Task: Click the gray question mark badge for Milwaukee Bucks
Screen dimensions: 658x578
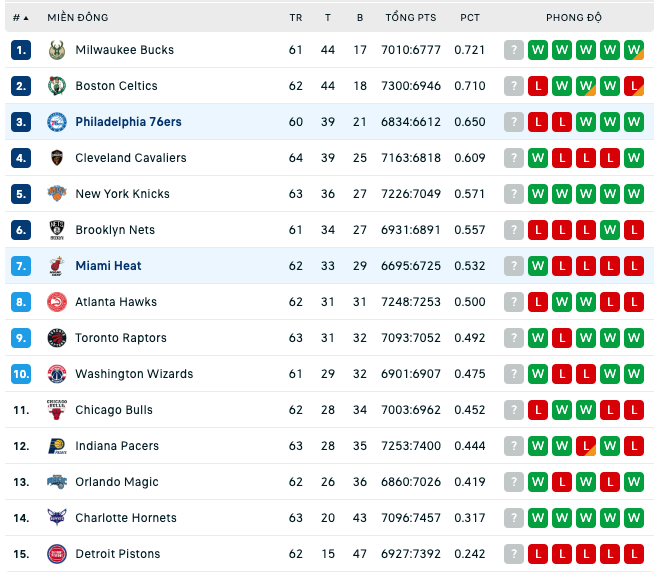Action: [514, 50]
